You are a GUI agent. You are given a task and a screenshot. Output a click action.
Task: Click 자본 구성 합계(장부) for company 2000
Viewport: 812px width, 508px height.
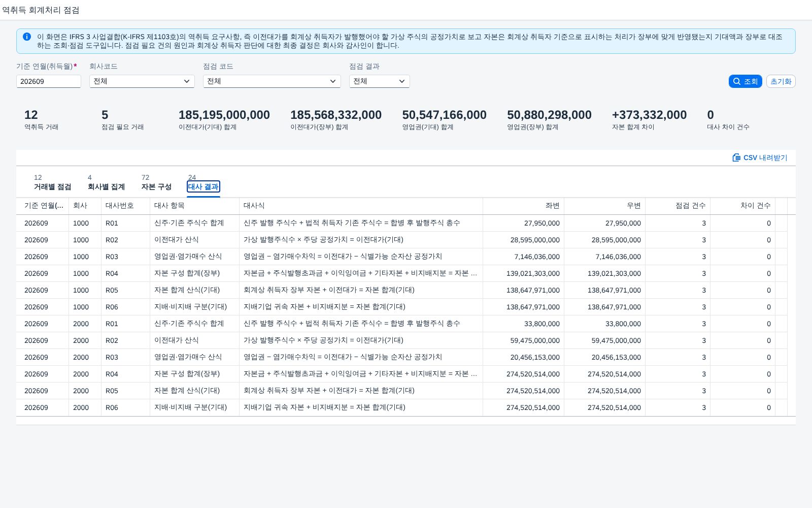(x=187, y=374)
